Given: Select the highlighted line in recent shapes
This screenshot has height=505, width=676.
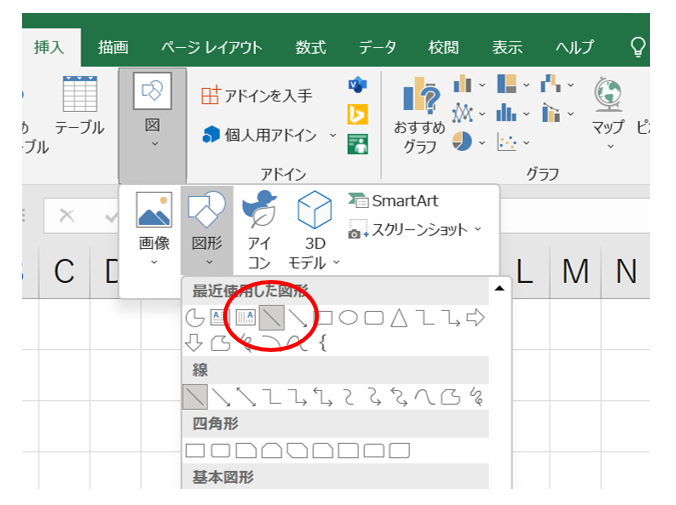Looking at the screenshot, I should tap(272, 318).
